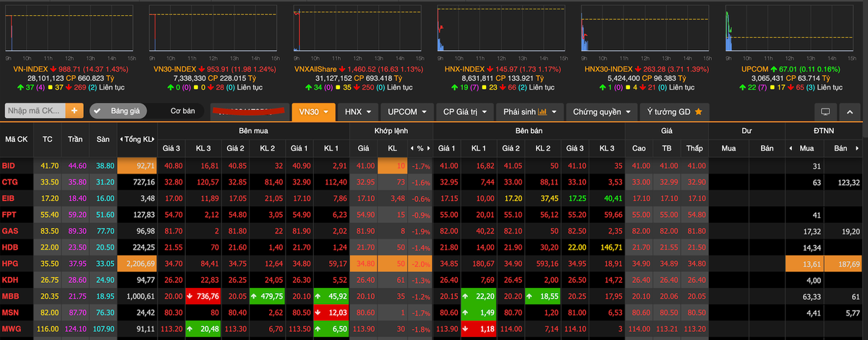
Task: Open the VN30 dropdown list
Action: 314,112
